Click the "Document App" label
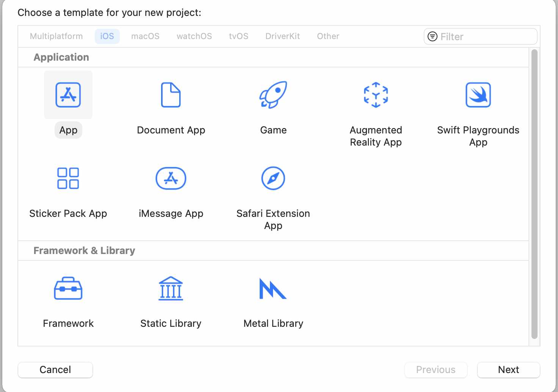Screen dimensions: 558x392 point(171,130)
